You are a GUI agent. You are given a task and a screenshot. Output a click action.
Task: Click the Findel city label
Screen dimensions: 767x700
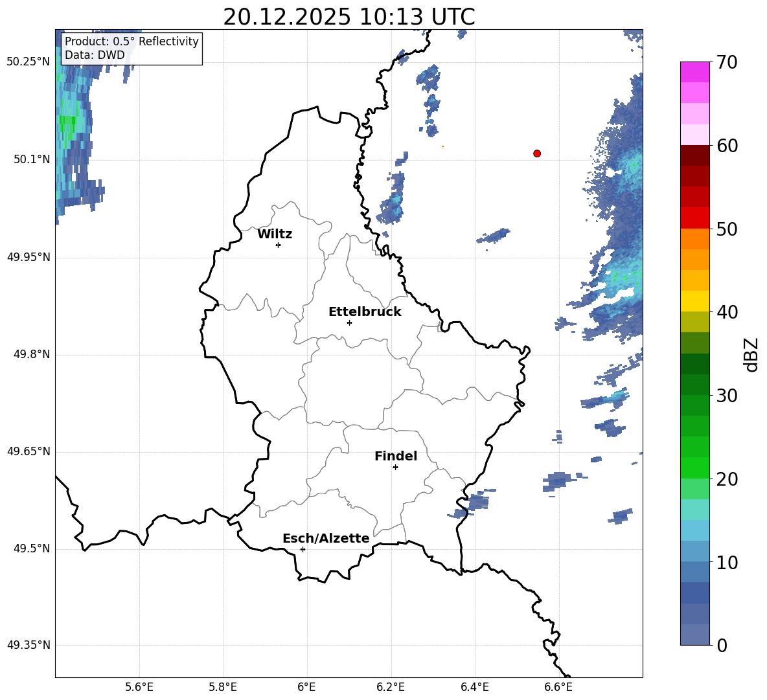[x=396, y=456]
